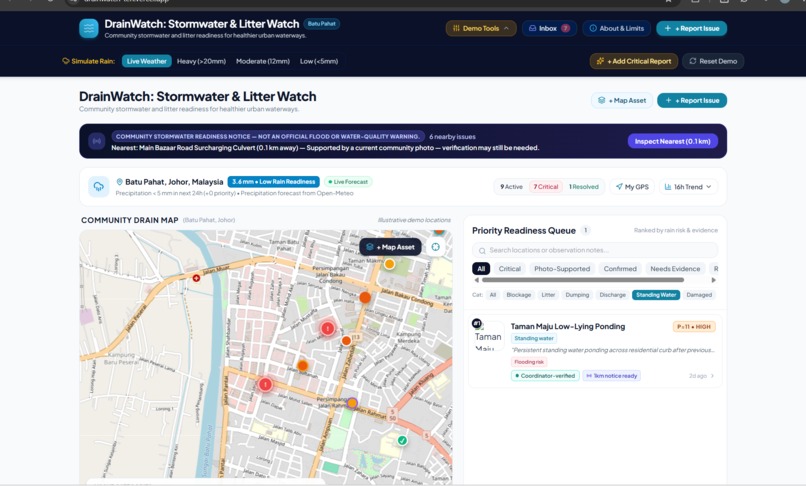Click 3.6 mm Low Rain Readiness badge
The image size is (806, 486).
pyautogui.click(x=273, y=182)
